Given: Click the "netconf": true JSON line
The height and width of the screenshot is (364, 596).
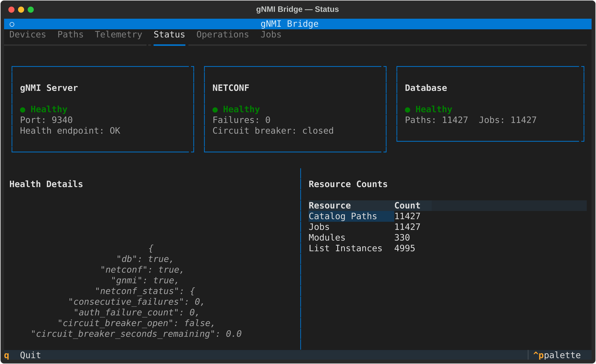Looking at the screenshot, I should [142, 270].
